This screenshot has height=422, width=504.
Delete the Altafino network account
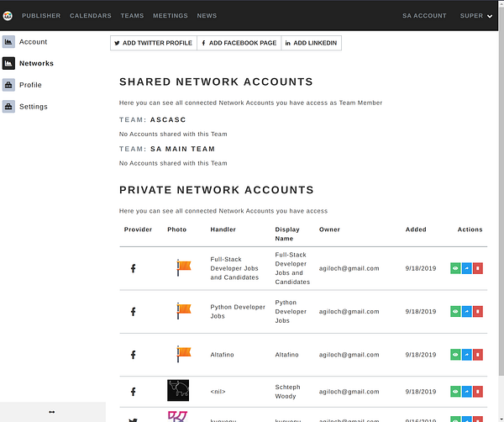point(478,355)
